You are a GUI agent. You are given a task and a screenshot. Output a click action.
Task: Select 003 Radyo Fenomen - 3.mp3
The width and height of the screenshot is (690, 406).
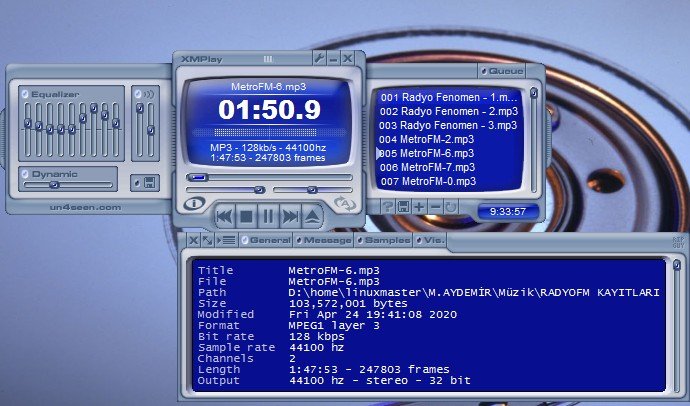[449, 125]
